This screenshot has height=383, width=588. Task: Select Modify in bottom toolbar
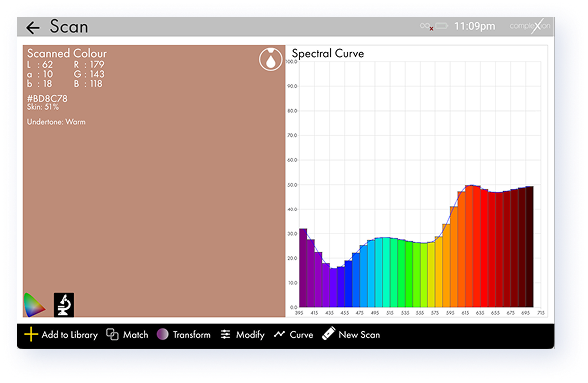point(250,335)
